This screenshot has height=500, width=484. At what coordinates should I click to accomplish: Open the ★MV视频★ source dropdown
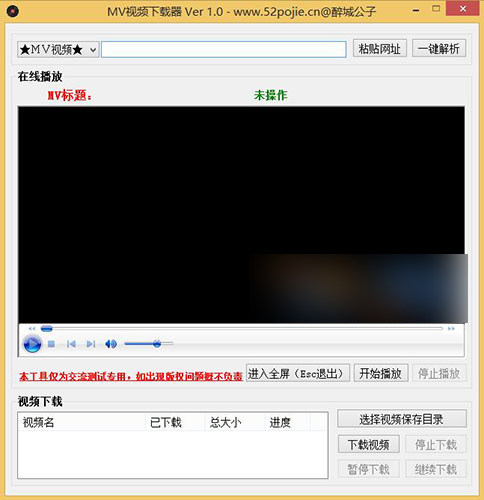pos(58,50)
